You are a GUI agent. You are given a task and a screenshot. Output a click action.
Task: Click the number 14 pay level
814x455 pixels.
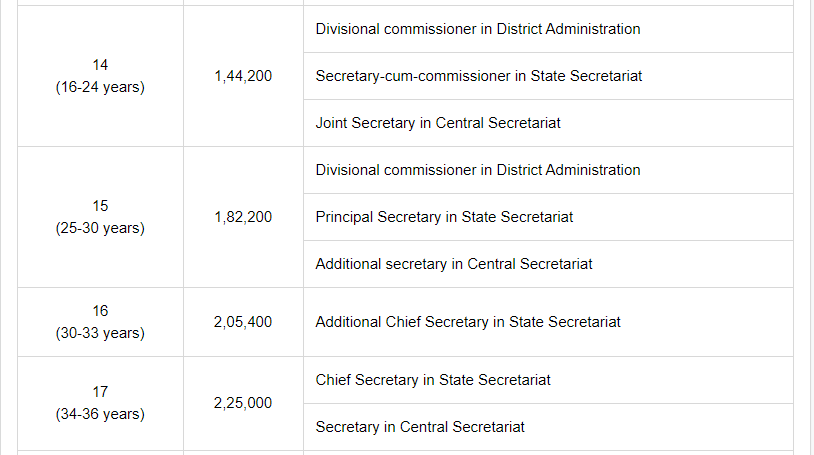[x=100, y=65]
